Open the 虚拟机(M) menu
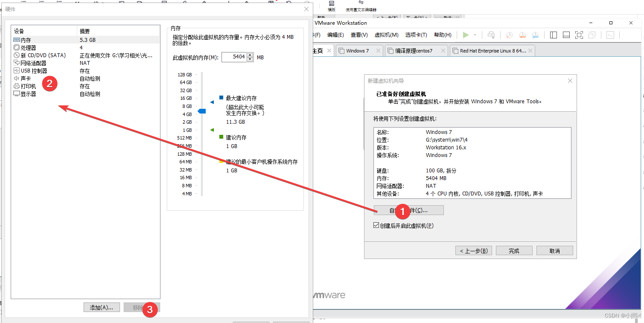This screenshot has height=323, width=644. point(386,35)
